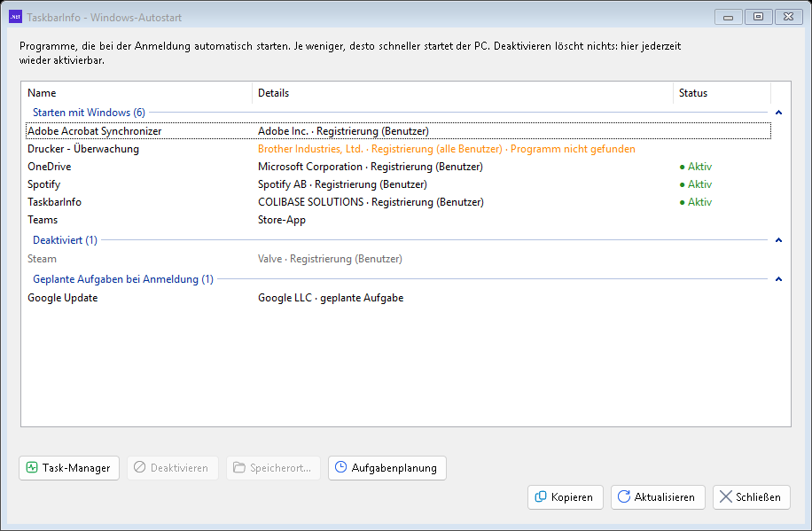Click 'COLIBASE SOLUTIONS' details cell
Viewport: 812px width, 531px height.
point(371,201)
